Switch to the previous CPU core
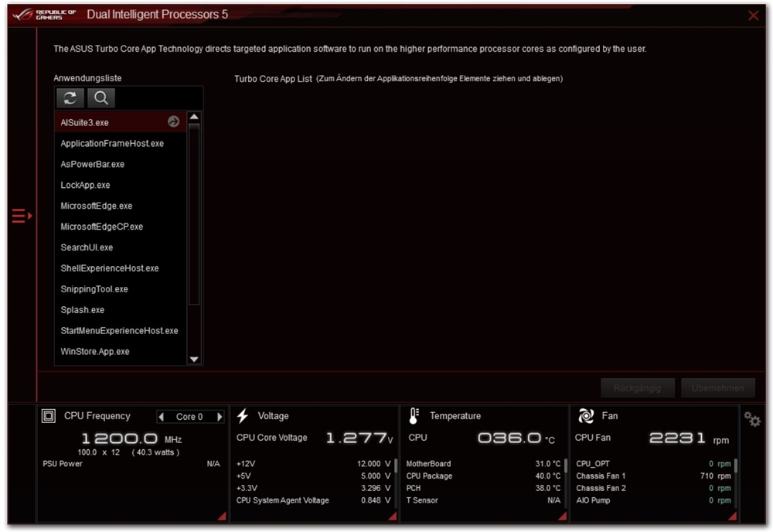 click(162, 417)
